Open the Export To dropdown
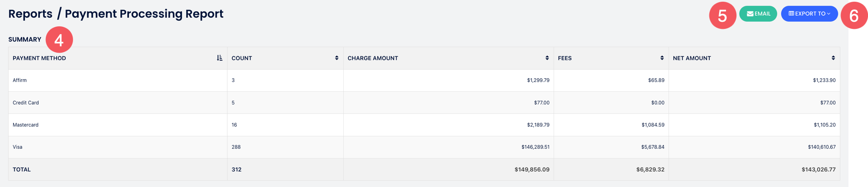 tap(809, 14)
